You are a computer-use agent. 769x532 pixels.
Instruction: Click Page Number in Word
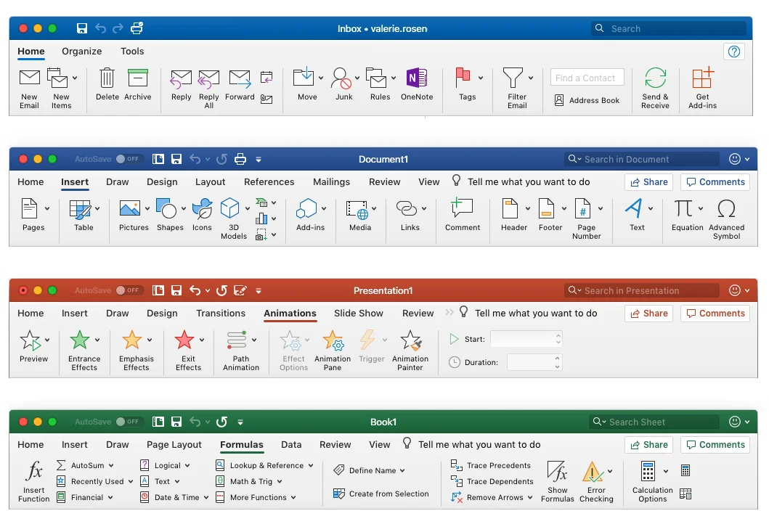point(586,218)
